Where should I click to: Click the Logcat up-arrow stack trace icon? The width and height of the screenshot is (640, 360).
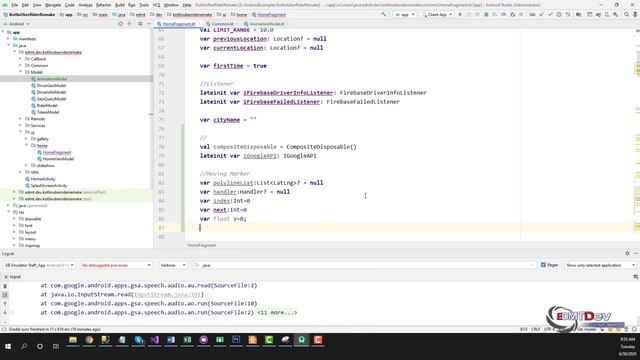coord(5,304)
